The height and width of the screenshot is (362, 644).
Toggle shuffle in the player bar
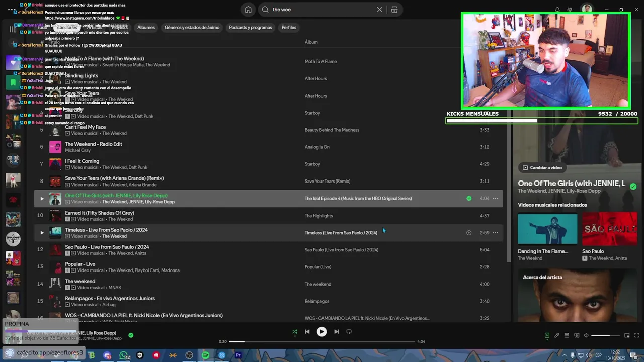(x=295, y=332)
